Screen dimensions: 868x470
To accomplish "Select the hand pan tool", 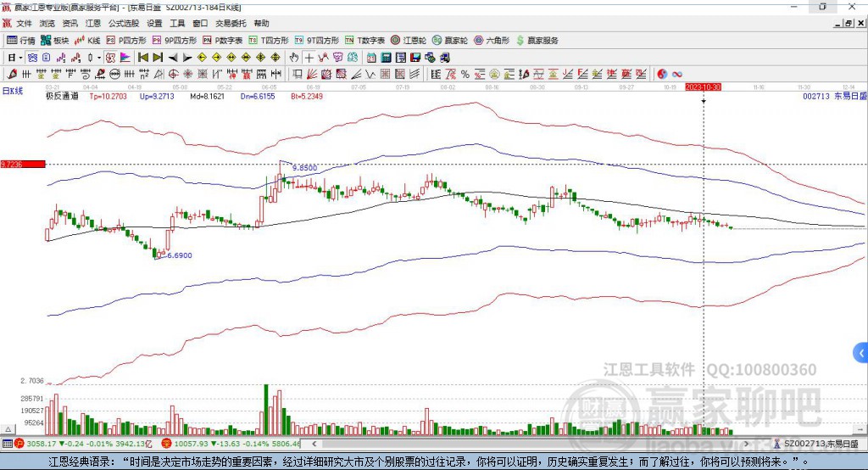I will click(294, 58).
